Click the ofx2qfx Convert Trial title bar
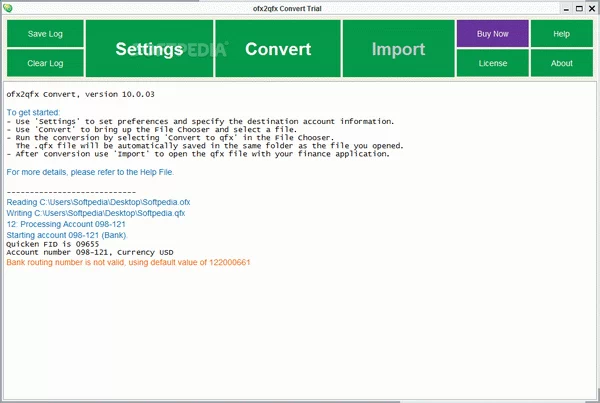Viewport: 600px width, 403px height. pyautogui.click(x=300, y=8)
